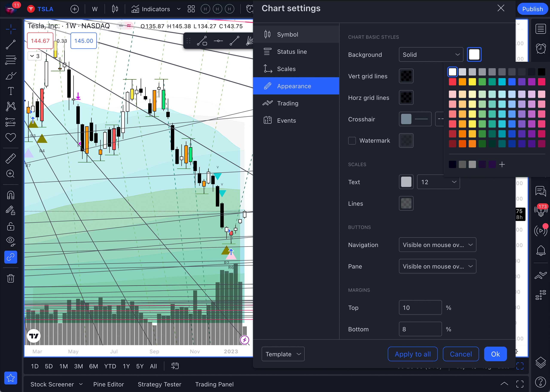Image resolution: width=550 pixels, height=392 pixels.
Task: Open the Background color swatch
Action: pos(474,55)
